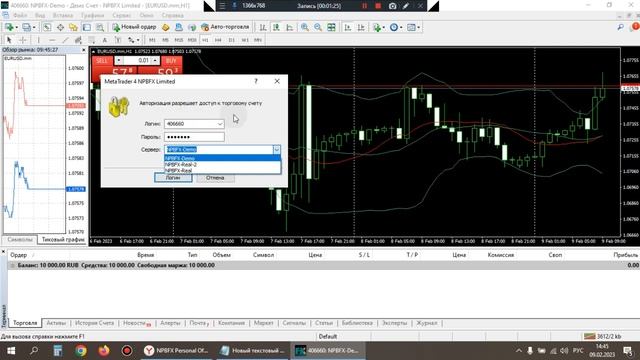The width and height of the screenshot is (640, 360).
Task: Choose NPBFX-Real-2 server option
Action: point(222,164)
